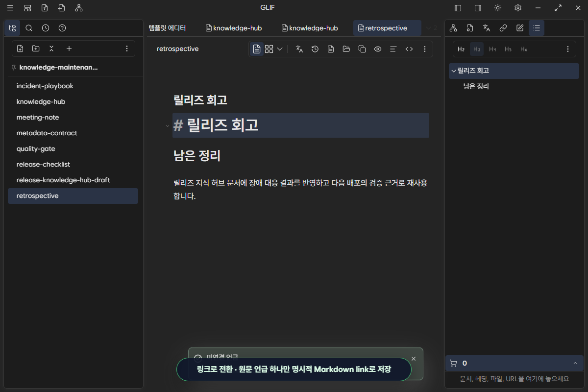
Task: Click the import file arrow icon in title bar
Action: [61, 8]
